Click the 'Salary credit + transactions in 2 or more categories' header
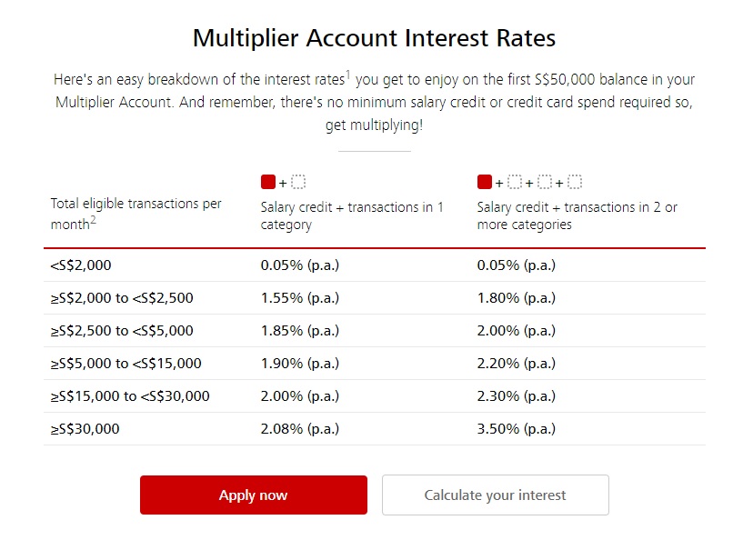Image resolution: width=733 pixels, height=560 pixels. click(x=577, y=215)
